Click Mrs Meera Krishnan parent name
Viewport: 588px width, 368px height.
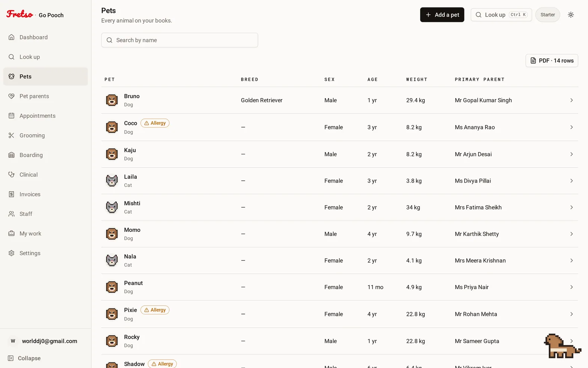click(x=480, y=260)
